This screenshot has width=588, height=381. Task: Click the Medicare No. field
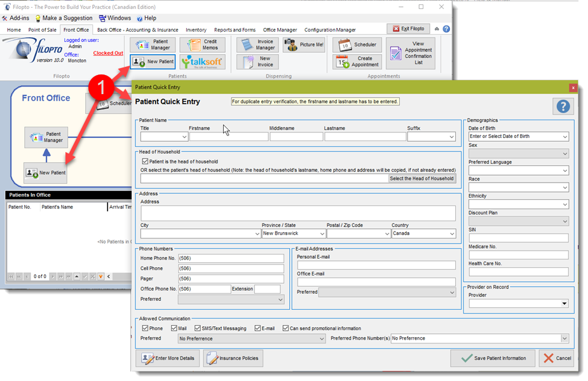click(519, 255)
